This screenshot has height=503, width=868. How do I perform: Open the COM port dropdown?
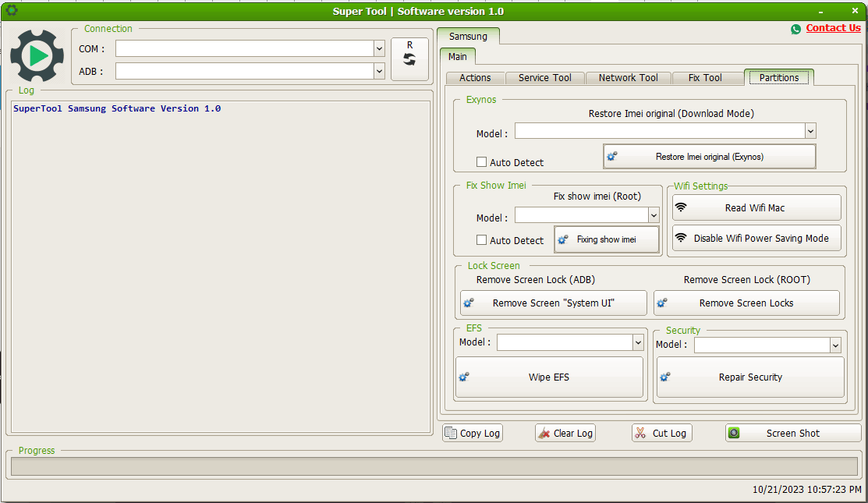point(379,48)
